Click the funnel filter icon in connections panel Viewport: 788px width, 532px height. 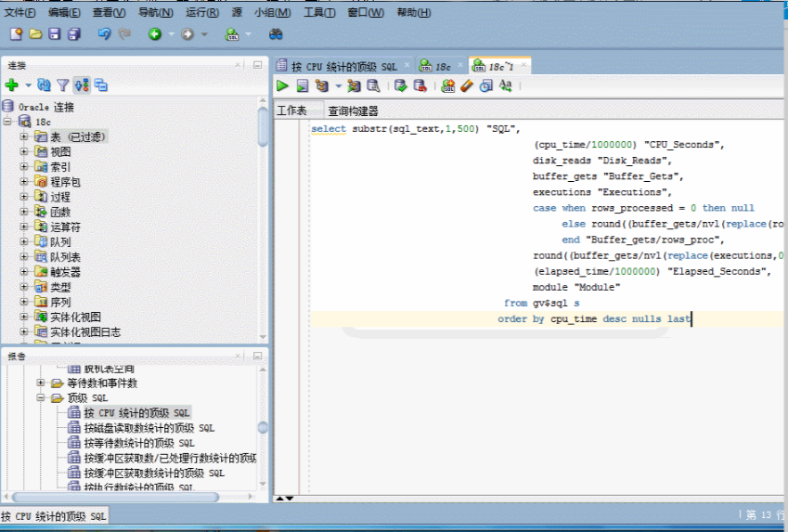[x=63, y=85]
